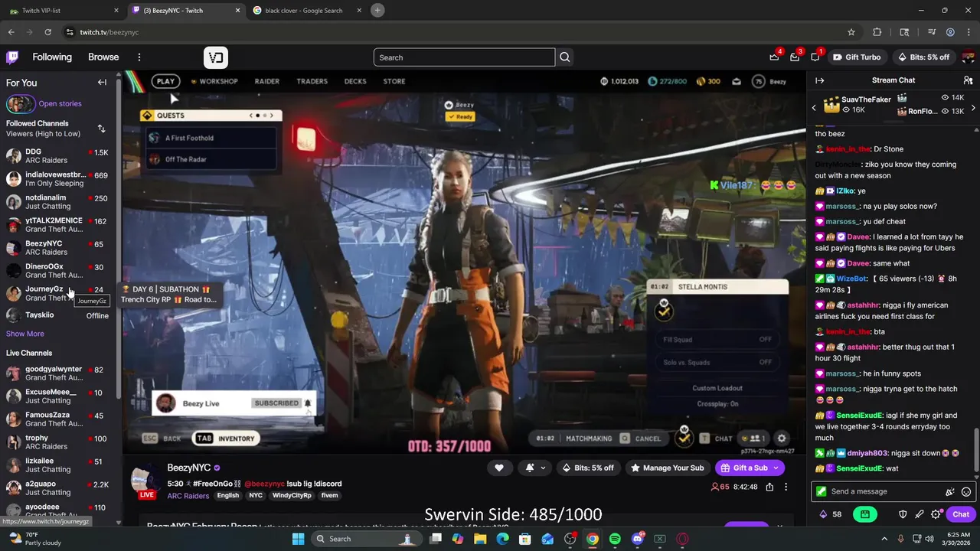Click the purple Chat send button
980x551 pixels.
pyautogui.click(x=961, y=514)
